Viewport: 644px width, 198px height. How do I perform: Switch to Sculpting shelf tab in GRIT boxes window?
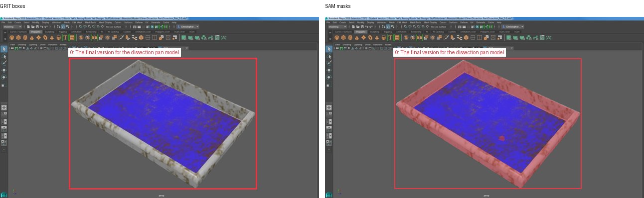(49, 32)
